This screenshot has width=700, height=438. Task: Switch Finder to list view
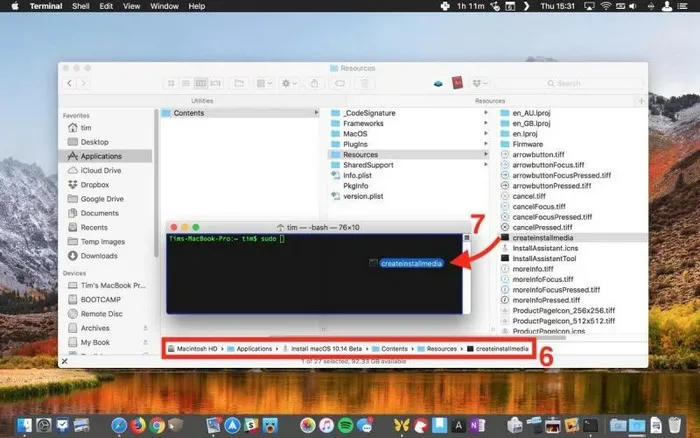(186, 83)
